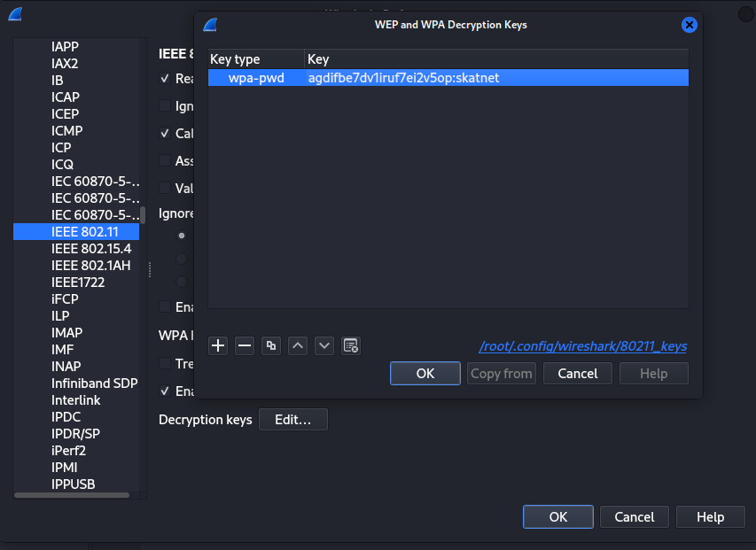Select the wpa-pwd key type cell
This screenshot has width=756, height=550.
256,78
